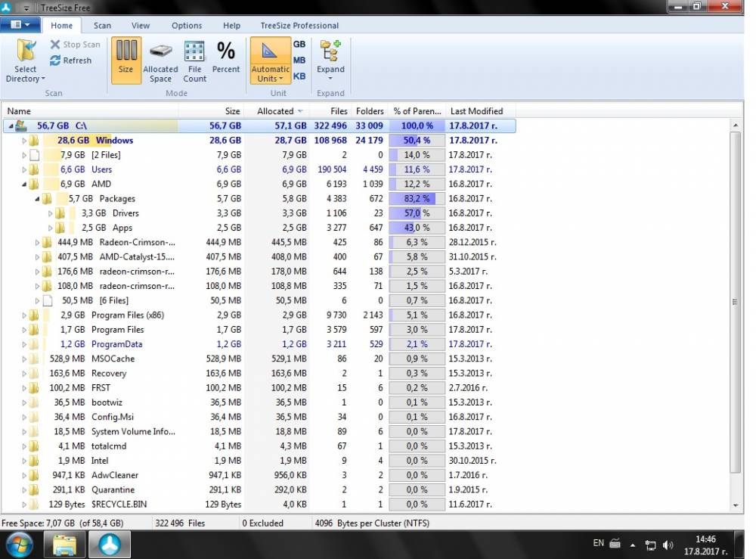The width and height of the screenshot is (756, 559).
Task: Sort by the Size column header
Action: 211,111
